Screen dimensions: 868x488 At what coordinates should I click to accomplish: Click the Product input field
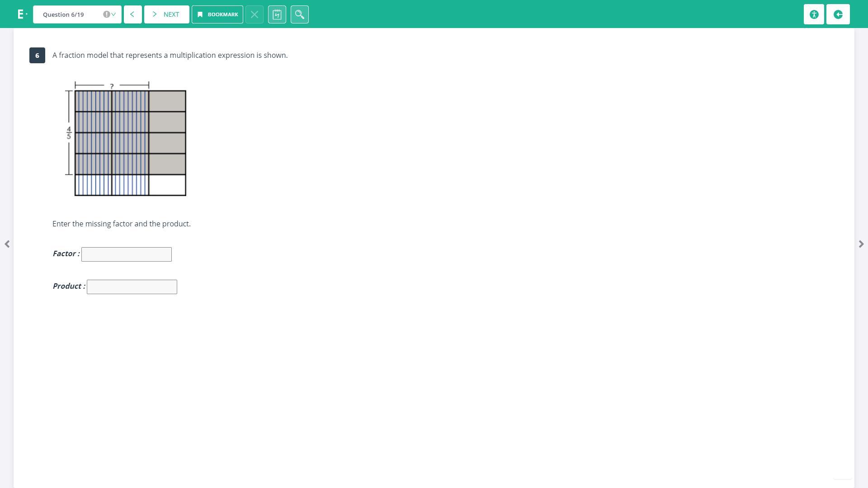[x=132, y=287]
